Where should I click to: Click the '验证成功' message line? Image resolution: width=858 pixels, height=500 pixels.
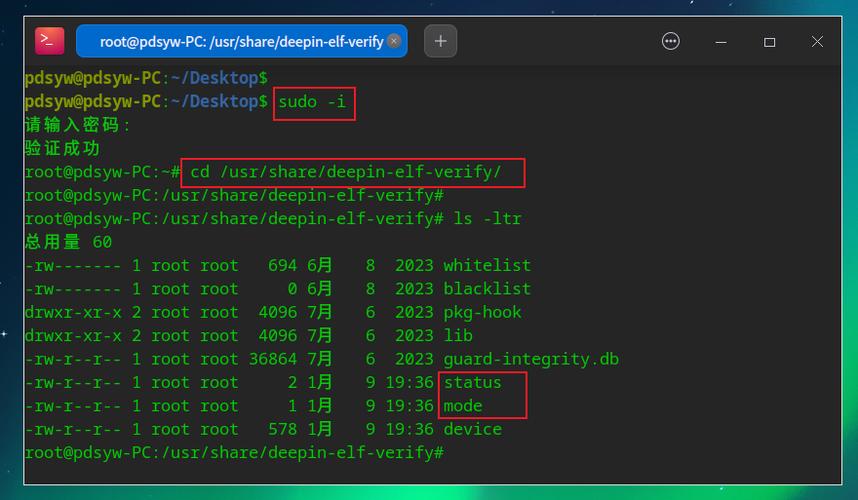(x=62, y=148)
